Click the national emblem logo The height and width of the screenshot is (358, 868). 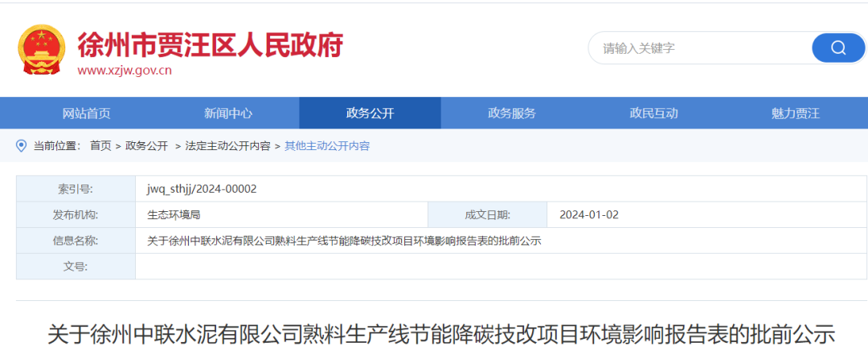pyautogui.click(x=42, y=50)
